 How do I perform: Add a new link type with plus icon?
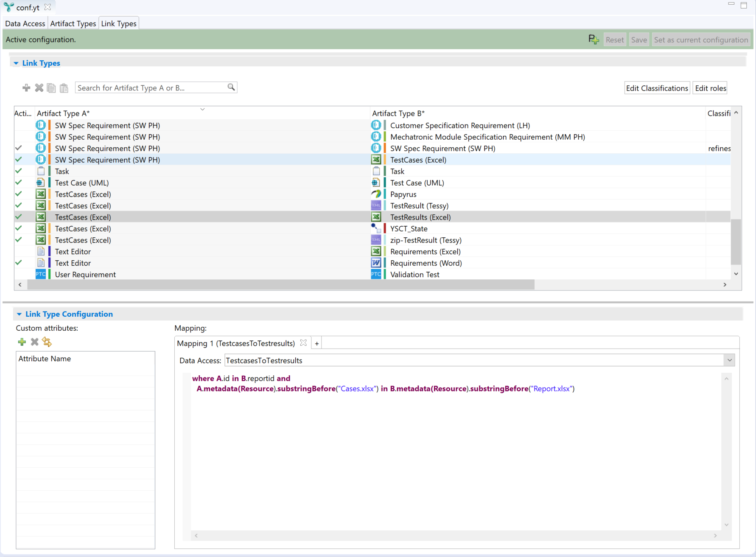point(26,88)
